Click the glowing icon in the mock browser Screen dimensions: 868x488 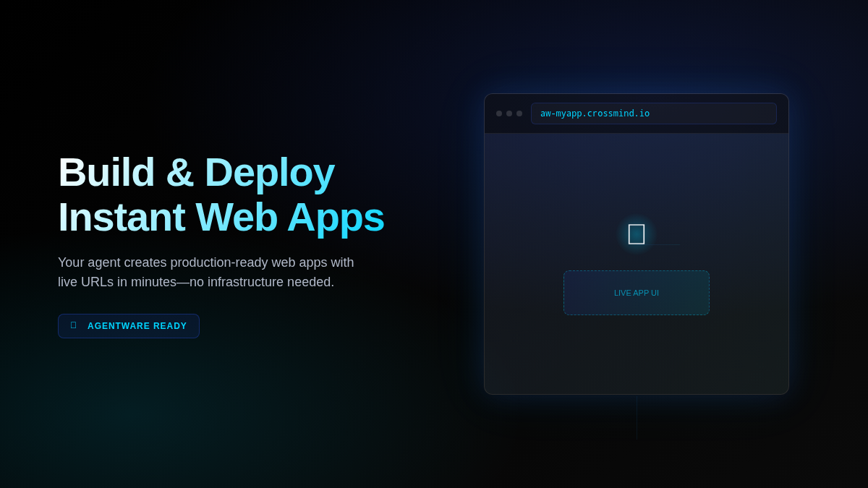point(637,234)
